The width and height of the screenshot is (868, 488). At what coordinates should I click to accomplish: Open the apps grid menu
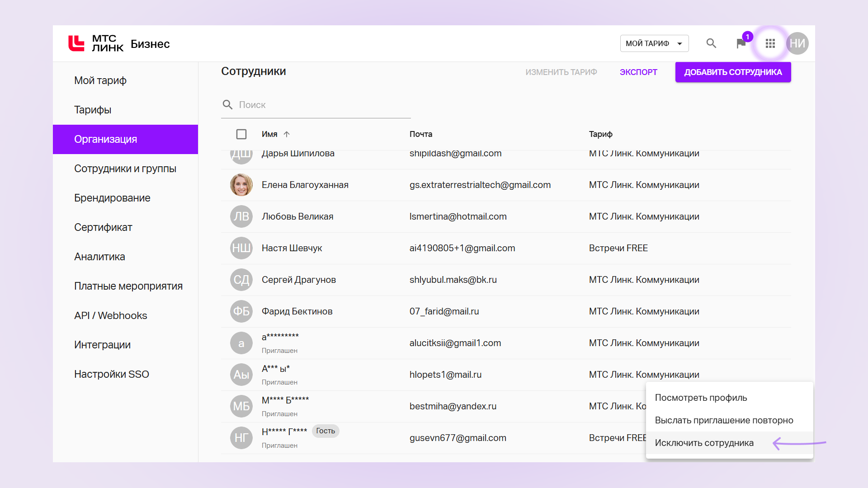pyautogui.click(x=770, y=43)
